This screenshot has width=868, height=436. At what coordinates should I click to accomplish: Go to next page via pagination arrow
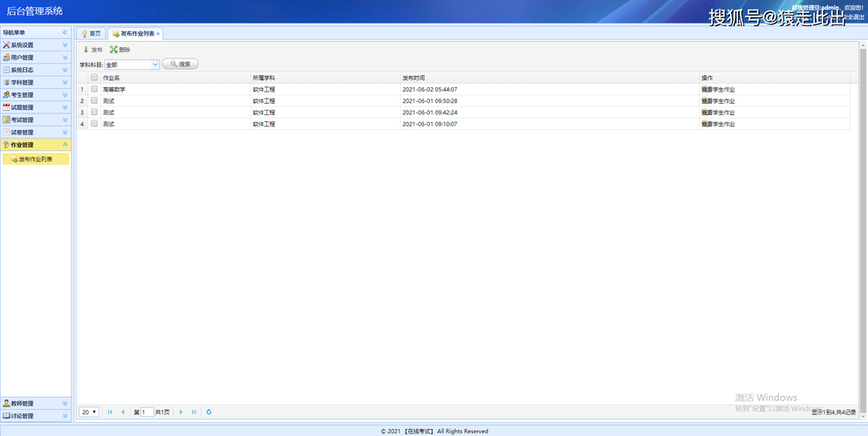pos(181,412)
